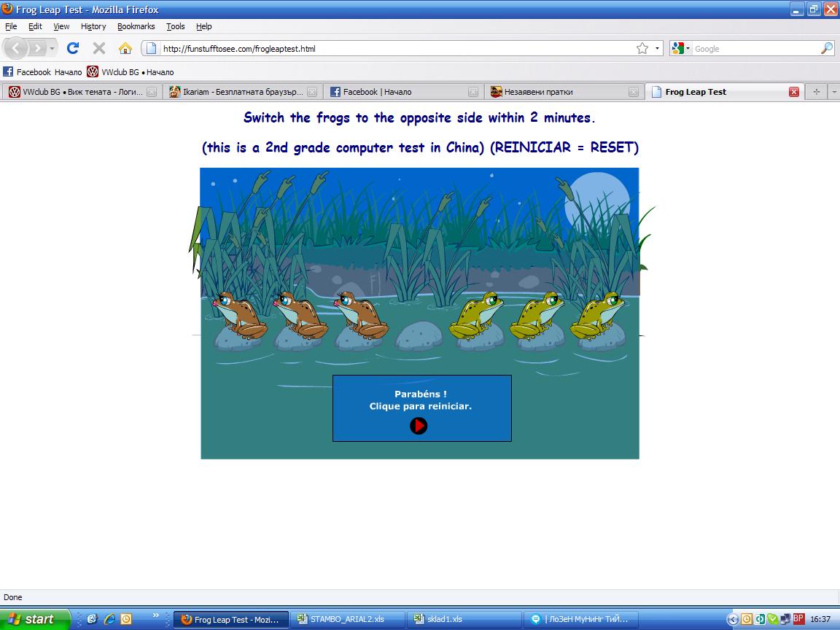This screenshot has width=840, height=630.
Task: Open the Bookmarks menu
Action: point(136,26)
